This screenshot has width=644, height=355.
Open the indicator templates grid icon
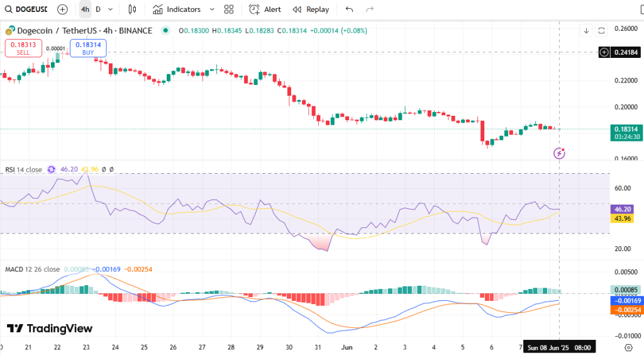[x=229, y=9]
